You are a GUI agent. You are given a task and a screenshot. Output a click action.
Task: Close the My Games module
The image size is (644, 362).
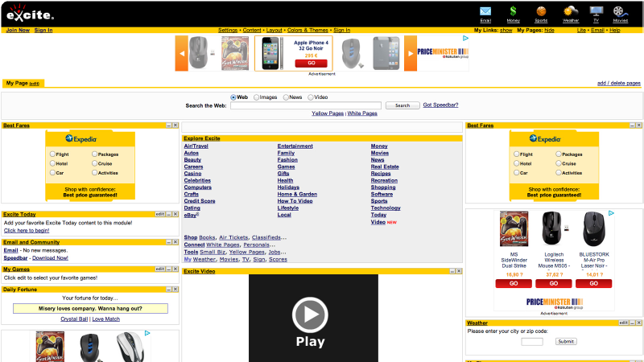point(175,269)
